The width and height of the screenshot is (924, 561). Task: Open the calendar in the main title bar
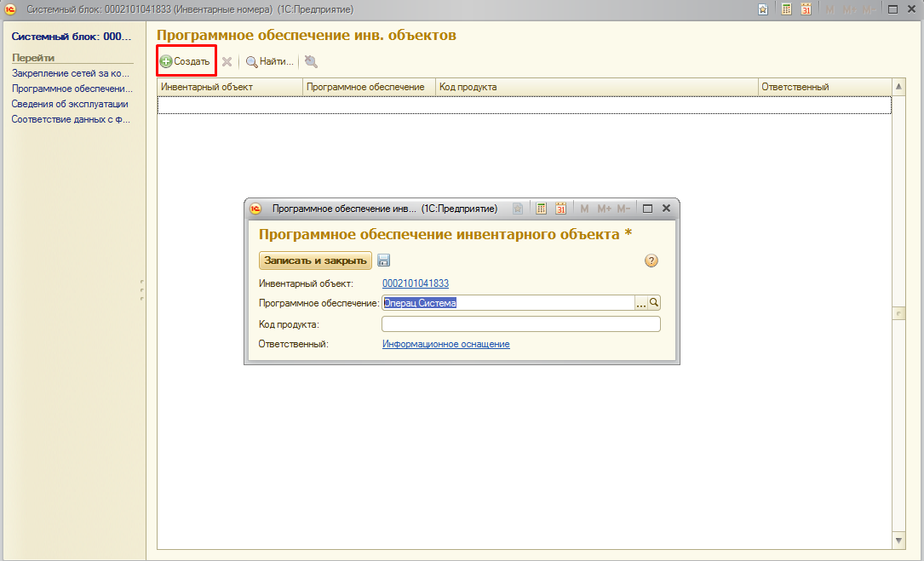(806, 9)
